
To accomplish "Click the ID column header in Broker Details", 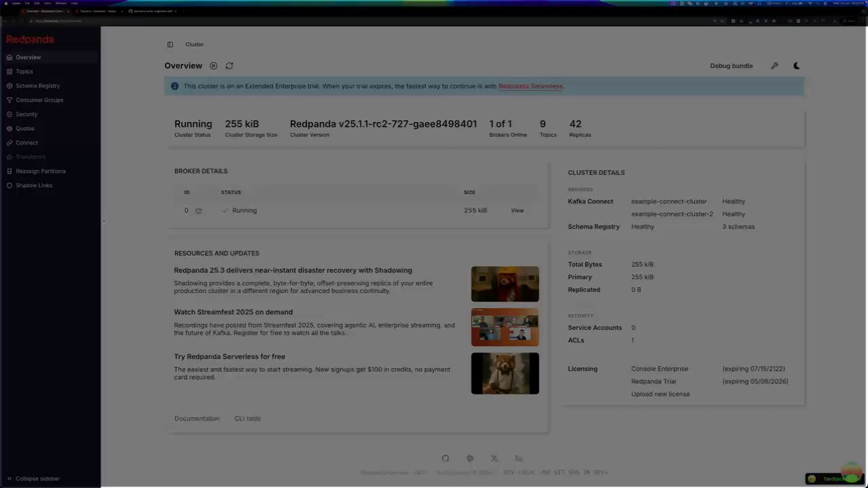I will (x=187, y=192).
